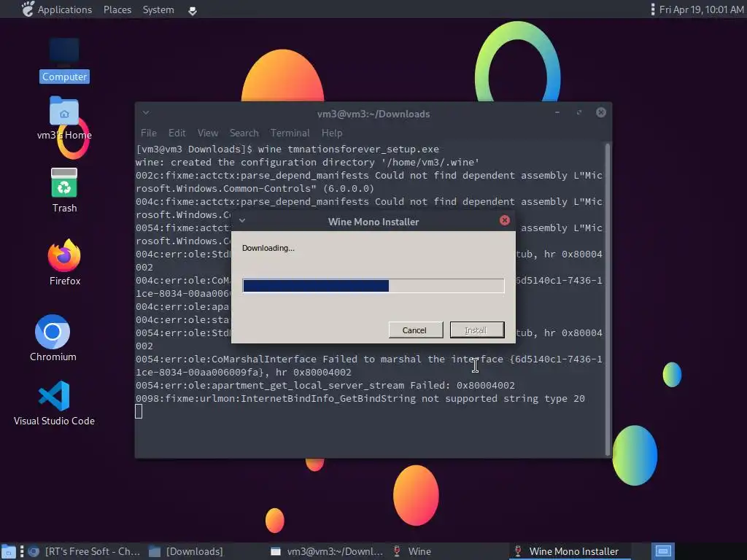The image size is (747, 560).
Task: Launch Chromium from the desktop
Action: pos(53,338)
